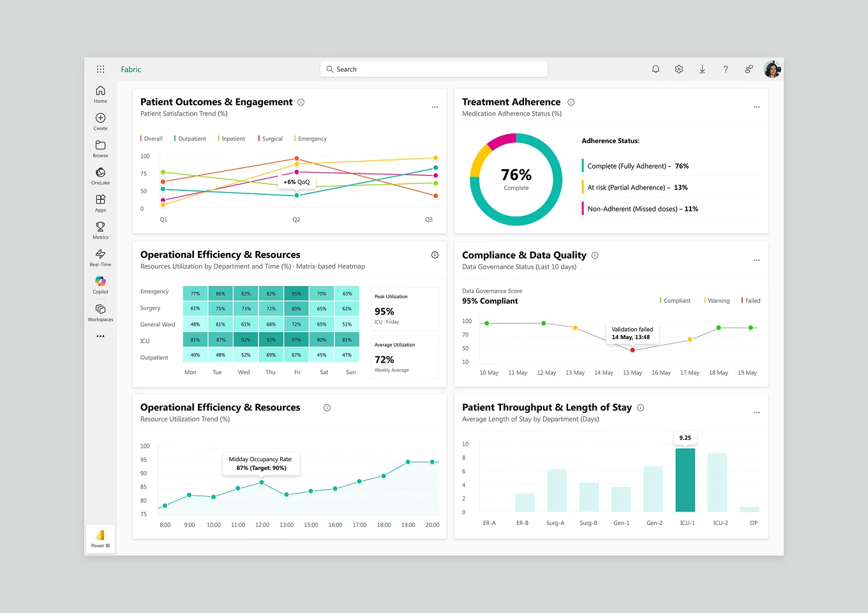Image resolution: width=868 pixels, height=613 pixels.
Task: Click inside the Search field
Action: [434, 69]
